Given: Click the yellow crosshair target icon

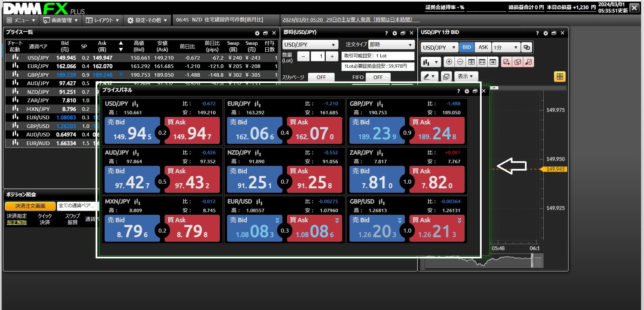Looking at the screenshot, I should tap(559, 77).
